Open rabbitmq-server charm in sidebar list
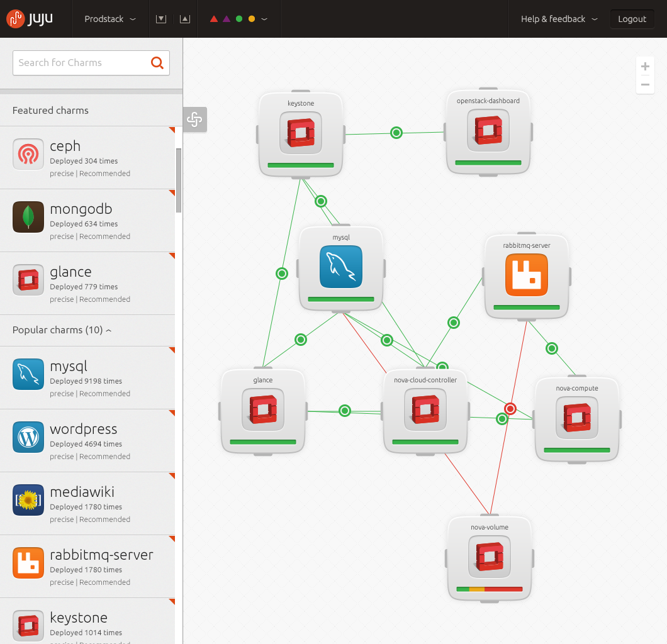This screenshot has height=644, width=667. pyautogui.click(x=87, y=567)
